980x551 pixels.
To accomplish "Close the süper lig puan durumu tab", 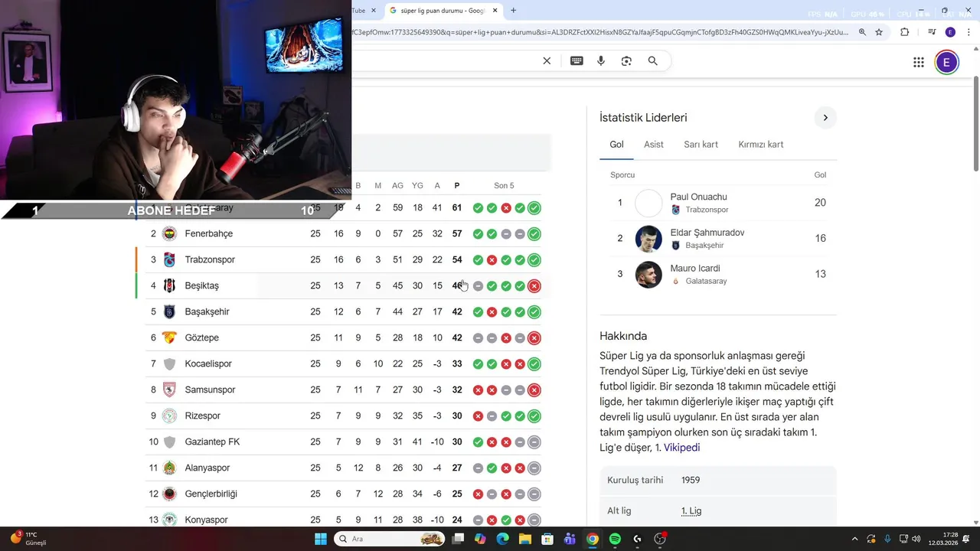I will click(x=495, y=11).
